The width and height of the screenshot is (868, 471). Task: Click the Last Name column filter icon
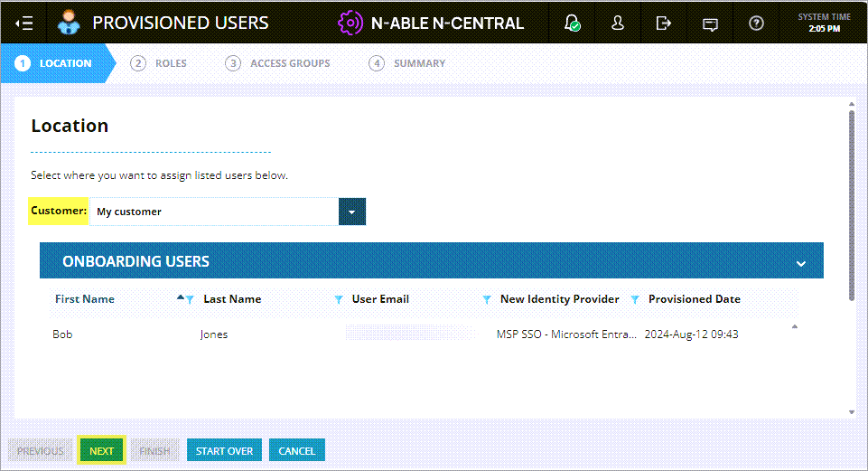339,299
